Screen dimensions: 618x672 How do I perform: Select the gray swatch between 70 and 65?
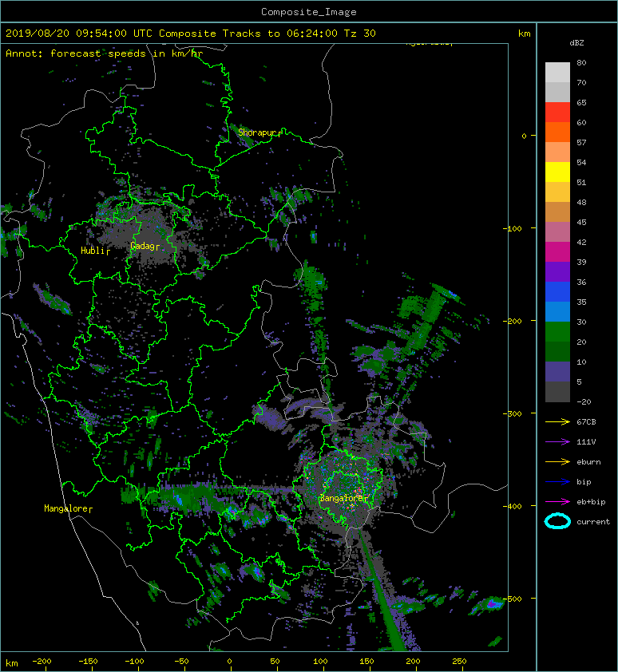557,92
